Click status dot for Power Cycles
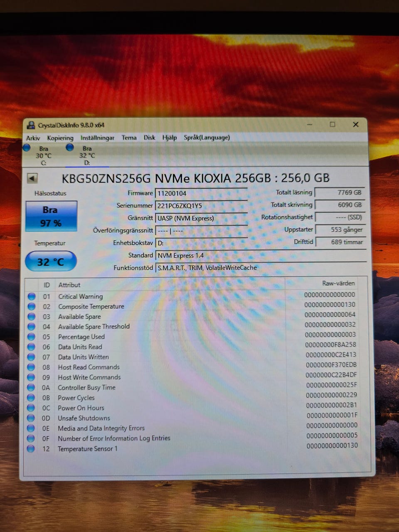The height and width of the screenshot is (532, 399). click(x=31, y=398)
